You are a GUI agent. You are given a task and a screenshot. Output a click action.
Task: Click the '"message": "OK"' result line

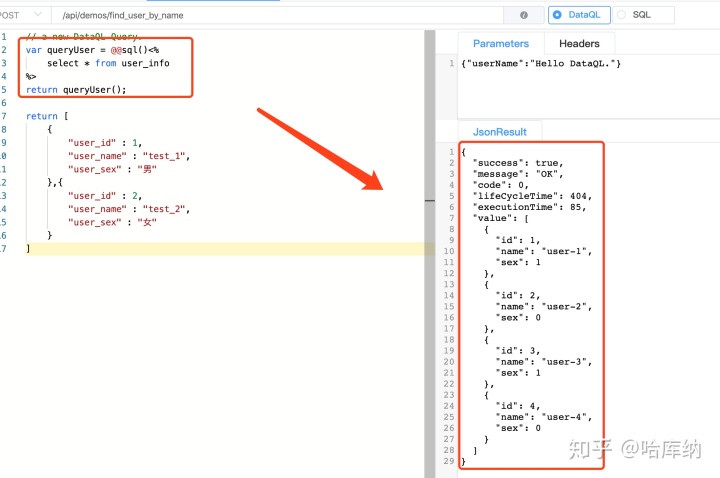pos(518,174)
